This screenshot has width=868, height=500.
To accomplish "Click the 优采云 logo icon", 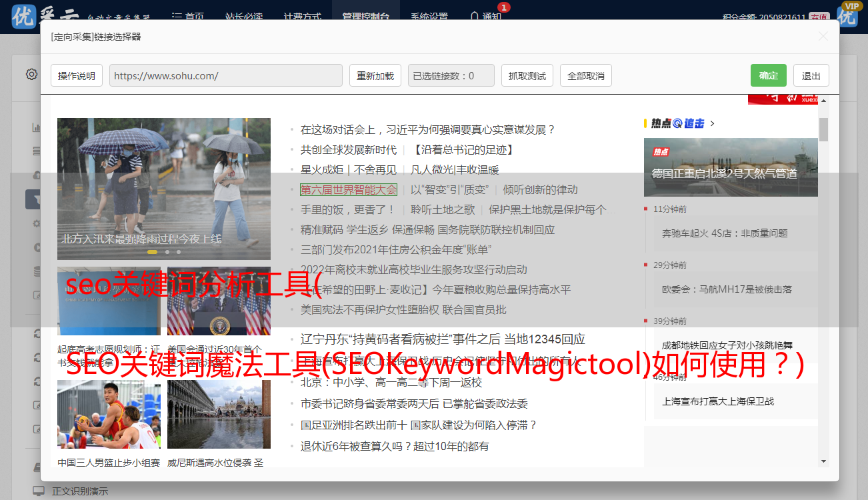I will click(24, 16).
